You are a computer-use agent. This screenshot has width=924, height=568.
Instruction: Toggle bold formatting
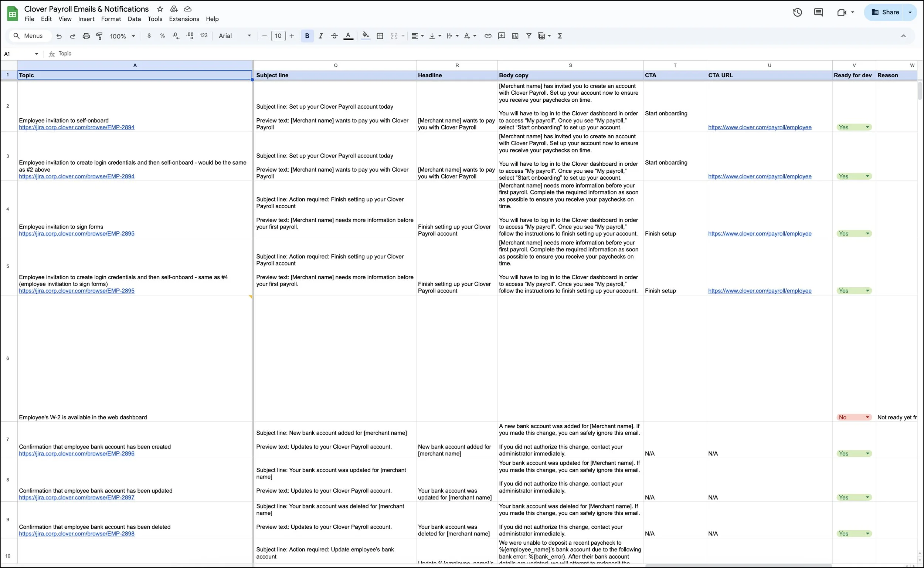[307, 36]
